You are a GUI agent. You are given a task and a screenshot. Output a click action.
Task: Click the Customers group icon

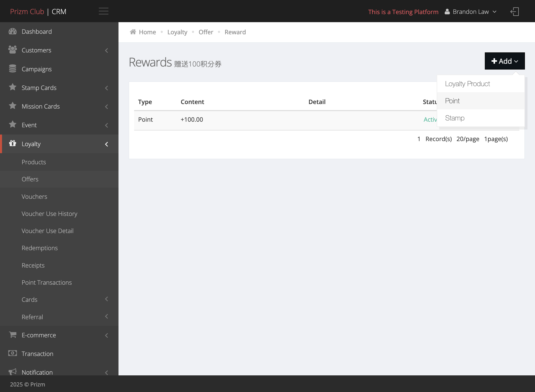pos(13,50)
